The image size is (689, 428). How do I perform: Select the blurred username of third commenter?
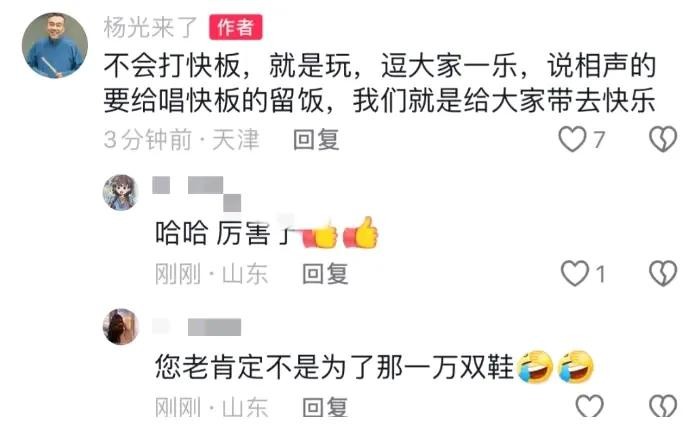point(196,327)
